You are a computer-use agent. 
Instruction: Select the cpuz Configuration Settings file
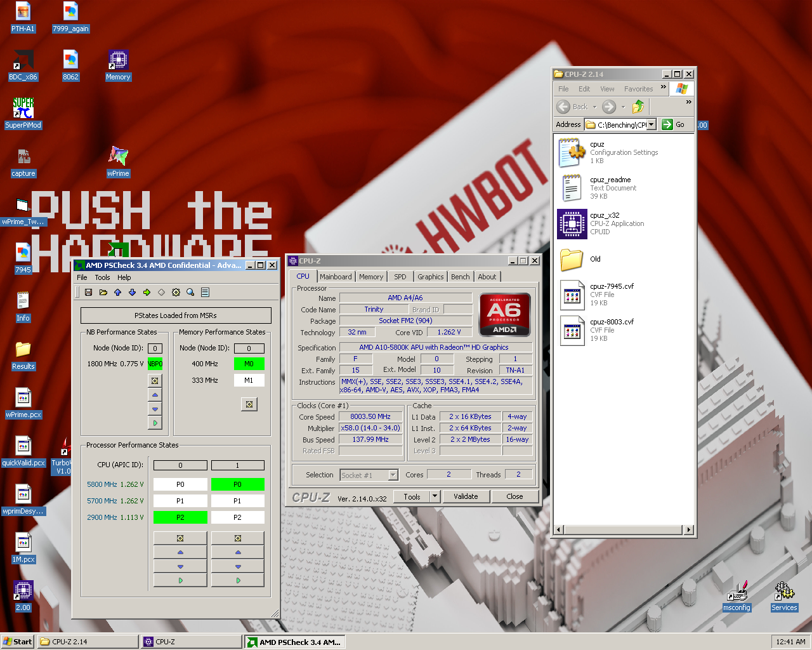click(572, 152)
